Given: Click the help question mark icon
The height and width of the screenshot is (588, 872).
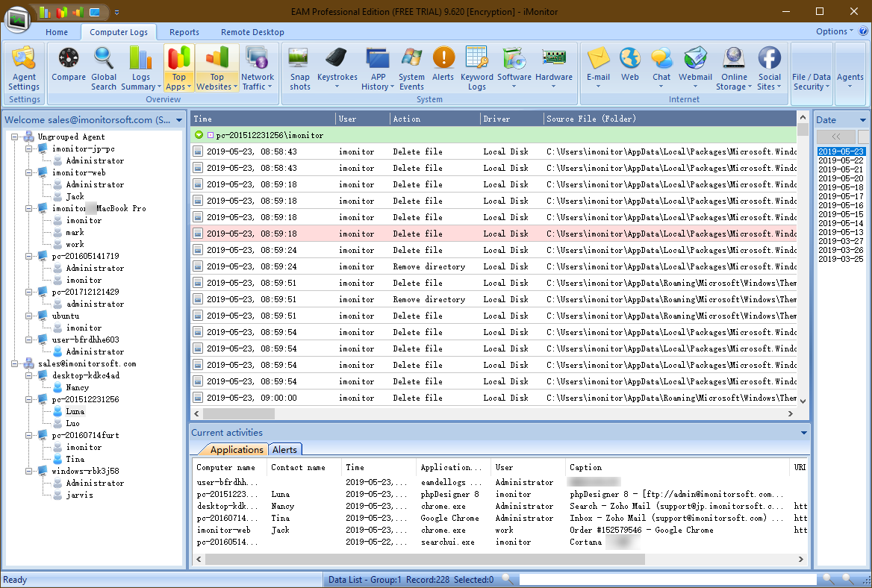Looking at the screenshot, I should [864, 31].
